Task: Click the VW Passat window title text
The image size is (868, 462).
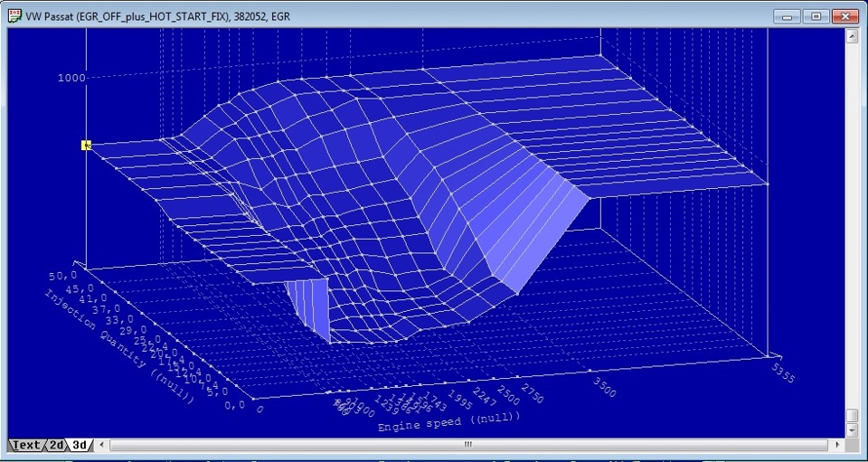Action: click(x=157, y=16)
